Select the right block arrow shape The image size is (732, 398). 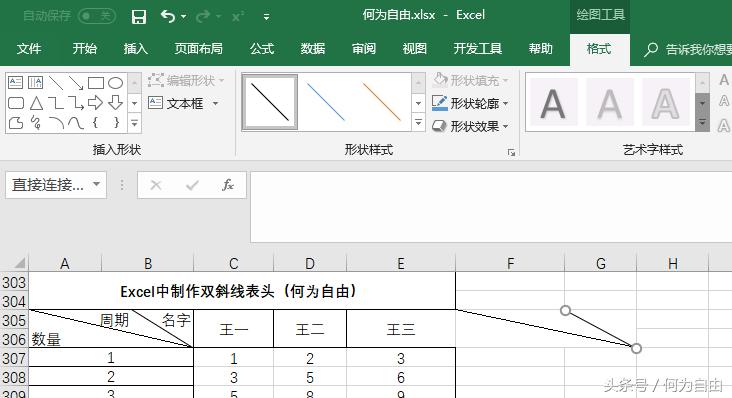tap(96, 103)
